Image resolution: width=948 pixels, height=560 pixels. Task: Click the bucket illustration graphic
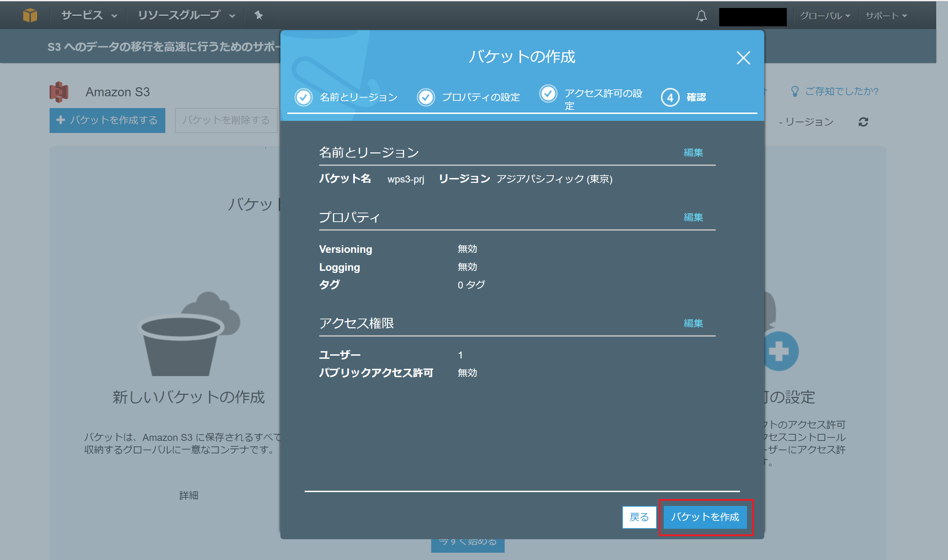(x=189, y=334)
